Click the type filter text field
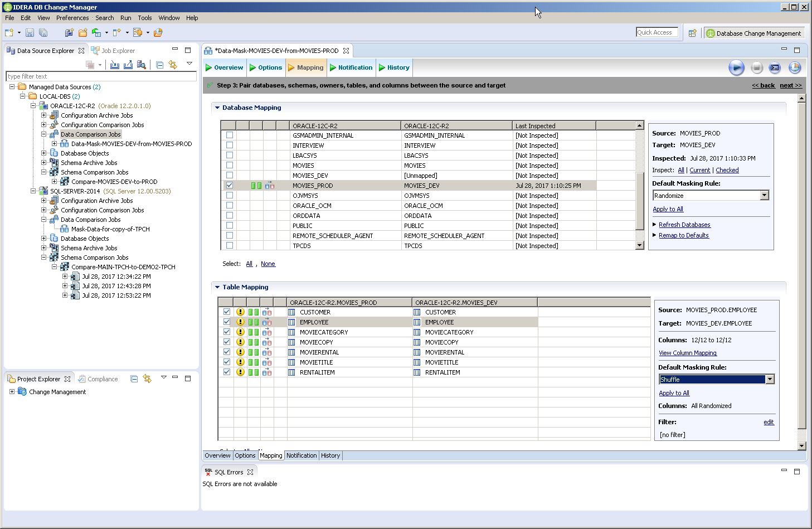This screenshot has width=812, height=529. 101,76
